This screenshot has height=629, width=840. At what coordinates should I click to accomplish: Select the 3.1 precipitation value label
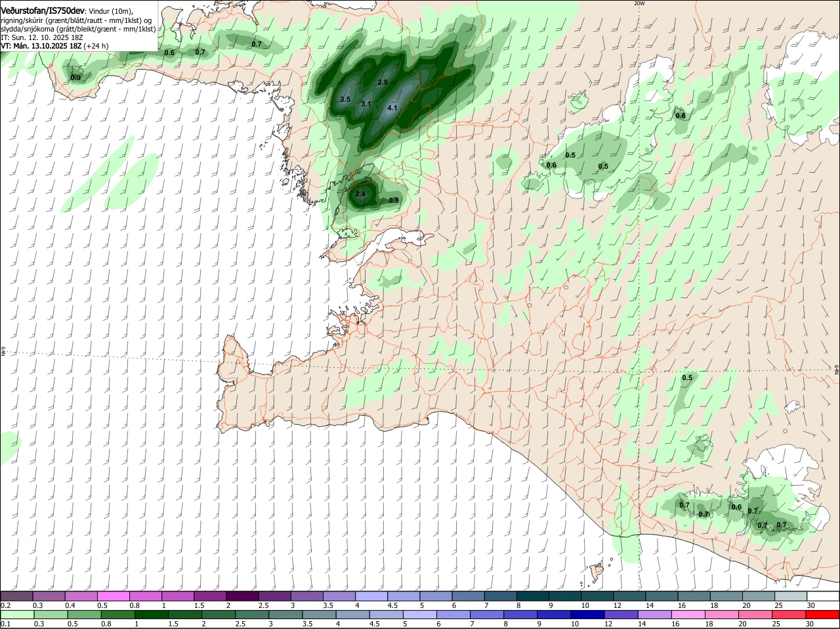pos(366,104)
